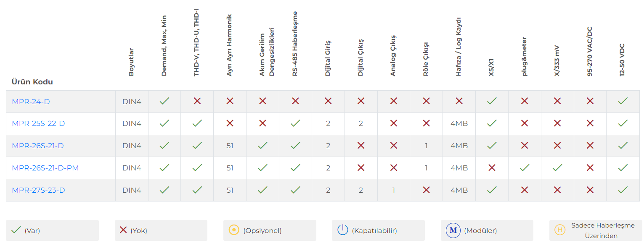Click the red cross (Yok) legend icon
The width and height of the screenshot is (644, 246).
click(123, 230)
